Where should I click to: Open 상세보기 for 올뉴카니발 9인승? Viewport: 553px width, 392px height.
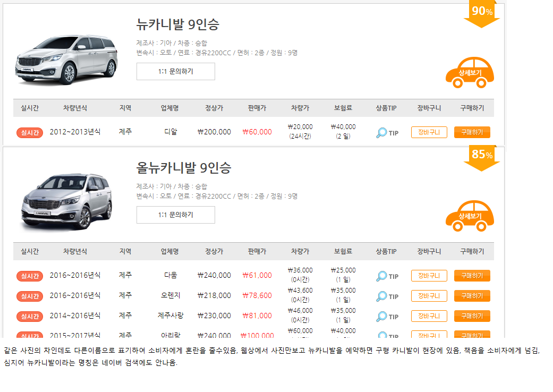pyautogui.click(x=470, y=217)
